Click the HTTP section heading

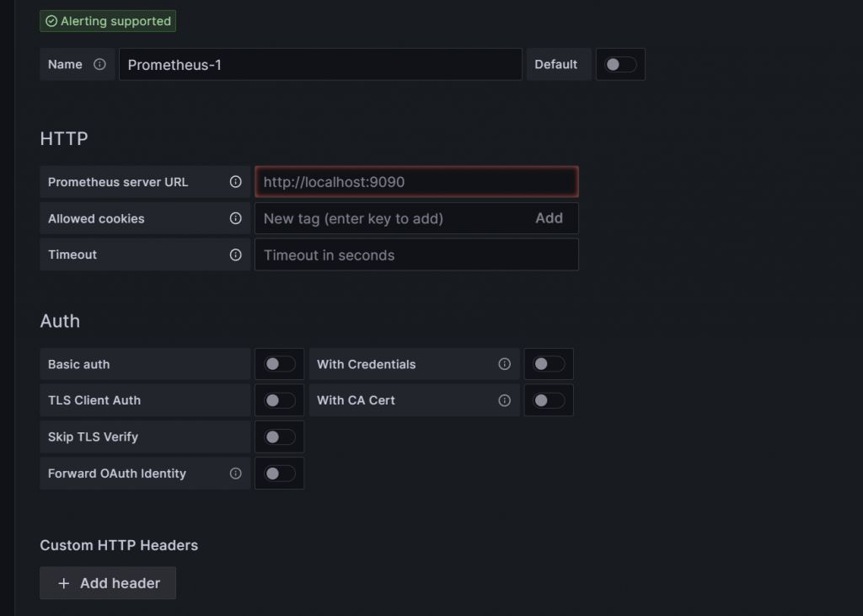point(64,139)
